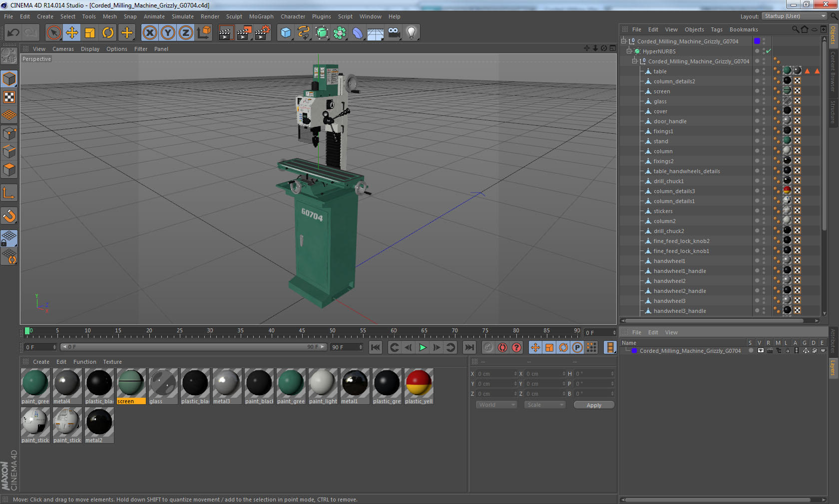
Task: Open the viewport Cameras menu
Action: tap(63, 49)
